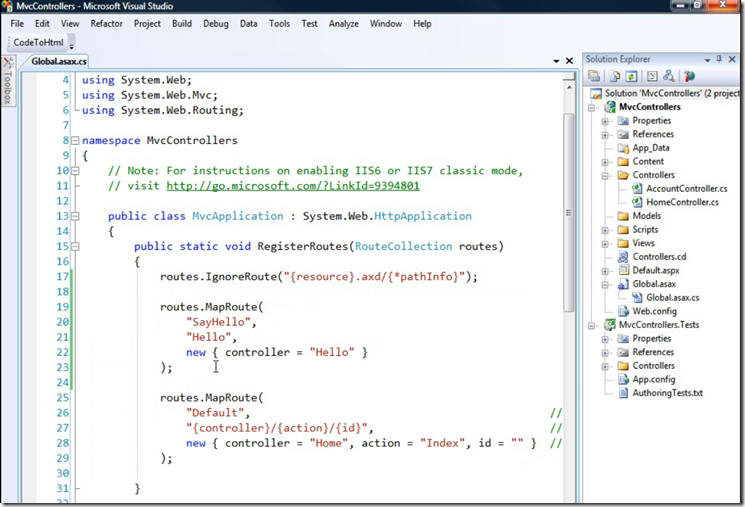Viewport: 745px width, 507px height.
Task: Click the Controllers.cd class diagram icon
Action: [x=623, y=257]
